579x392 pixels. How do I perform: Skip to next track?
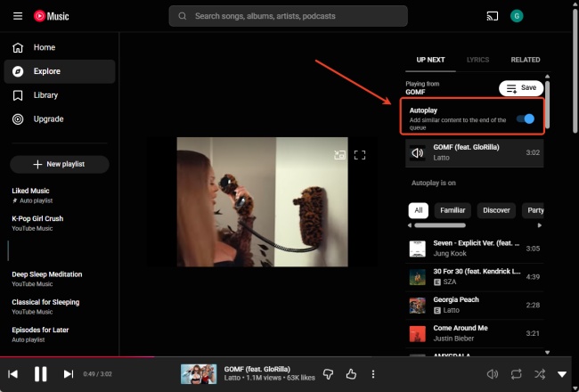[x=69, y=374]
